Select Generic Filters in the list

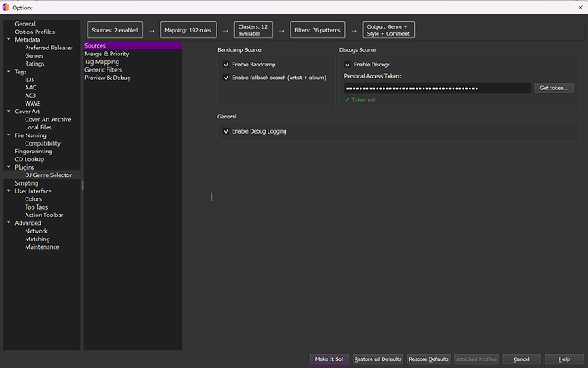[x=105, y=70]
